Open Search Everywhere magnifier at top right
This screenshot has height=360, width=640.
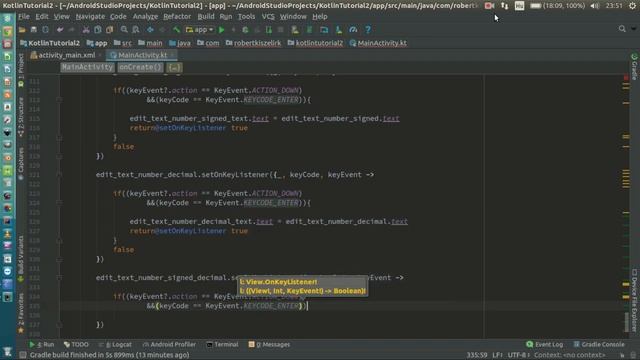[622, 29]
